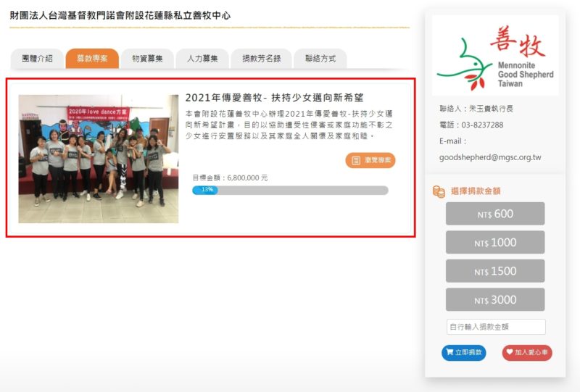Choose NT$ 3000 donation amount
This screenshot has width=580, height=392.
(495, 299)
